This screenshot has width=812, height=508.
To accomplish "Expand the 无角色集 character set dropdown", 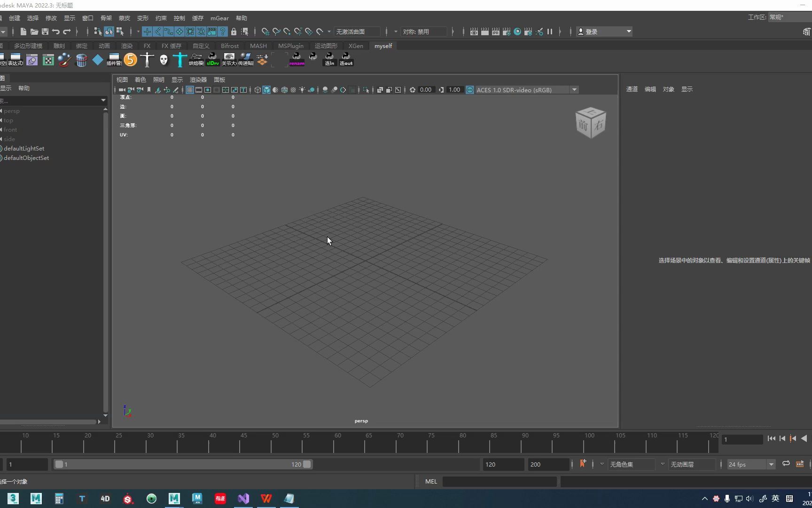I will tap(663, 464).
